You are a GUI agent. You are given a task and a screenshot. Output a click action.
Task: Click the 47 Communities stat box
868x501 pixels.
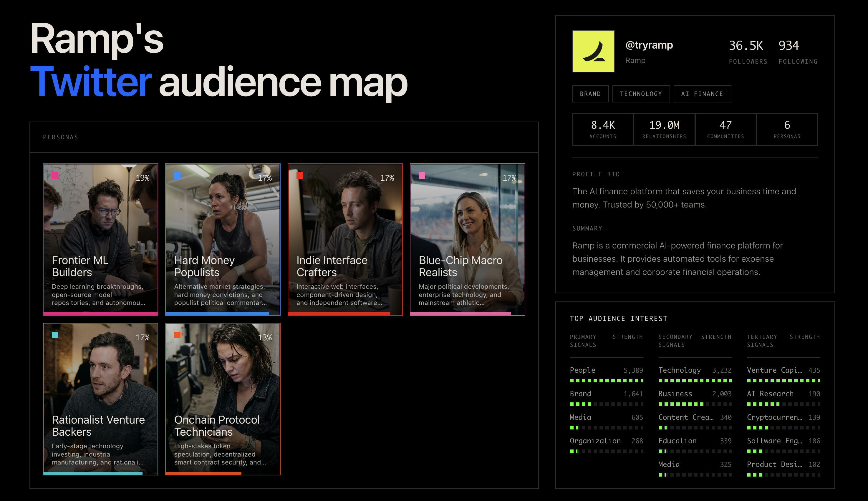click(725, 130)
